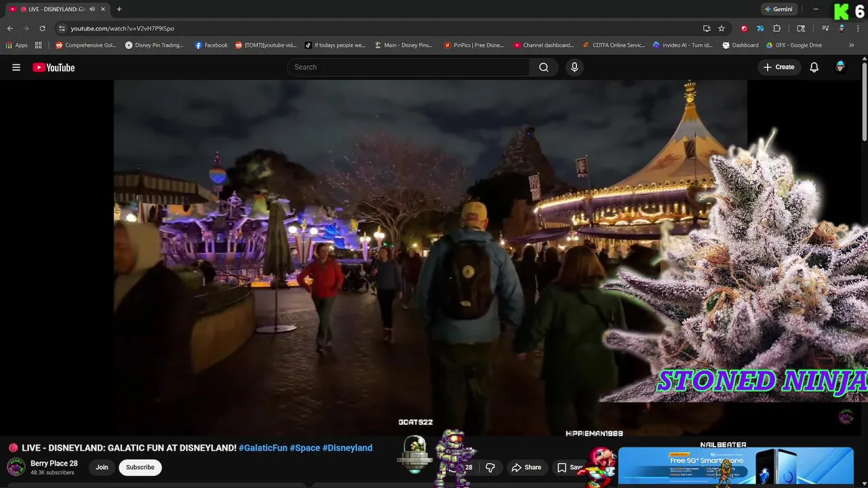The image size is (868, 488).
Task: Click the #Space hashtag
Action: click(x=304, y=448)
